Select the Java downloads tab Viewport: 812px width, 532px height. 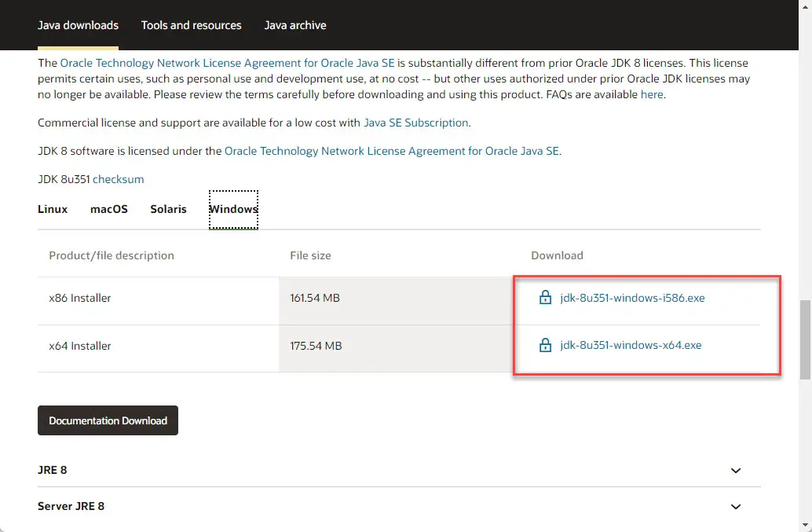click(x=78, y=25)
